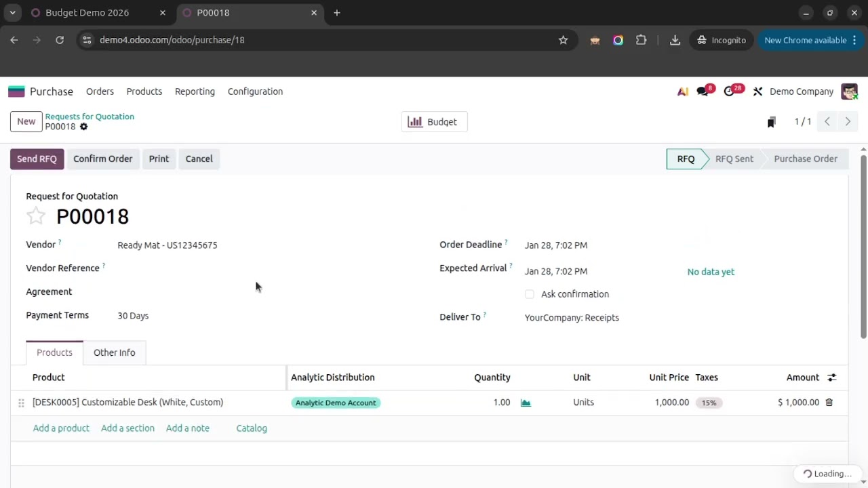Viewport: 868px width, 488px height.
Task: Go to next record arrow
Action: click(x=848, y=122)
